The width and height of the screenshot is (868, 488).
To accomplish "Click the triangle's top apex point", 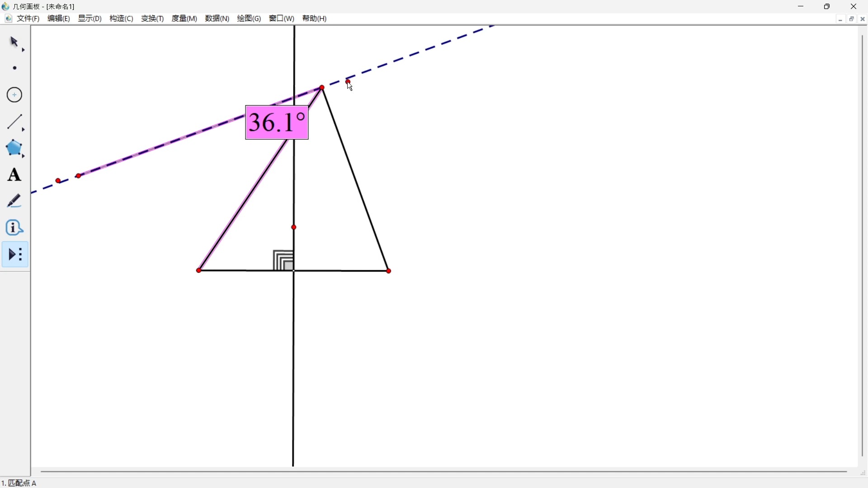I will point(322,88).
